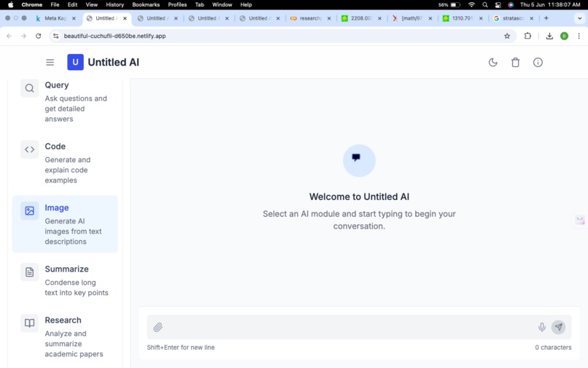Open a new tab with plus button

point(546,18)
